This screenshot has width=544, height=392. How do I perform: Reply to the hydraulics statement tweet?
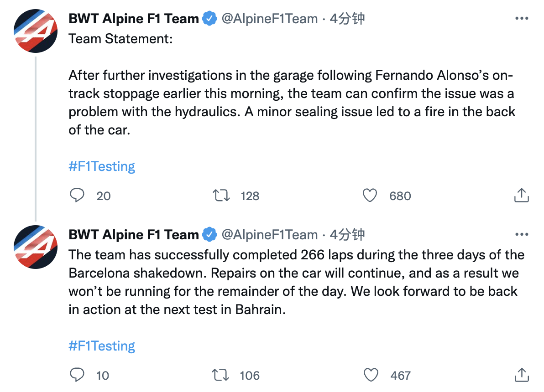pos(78,196)
